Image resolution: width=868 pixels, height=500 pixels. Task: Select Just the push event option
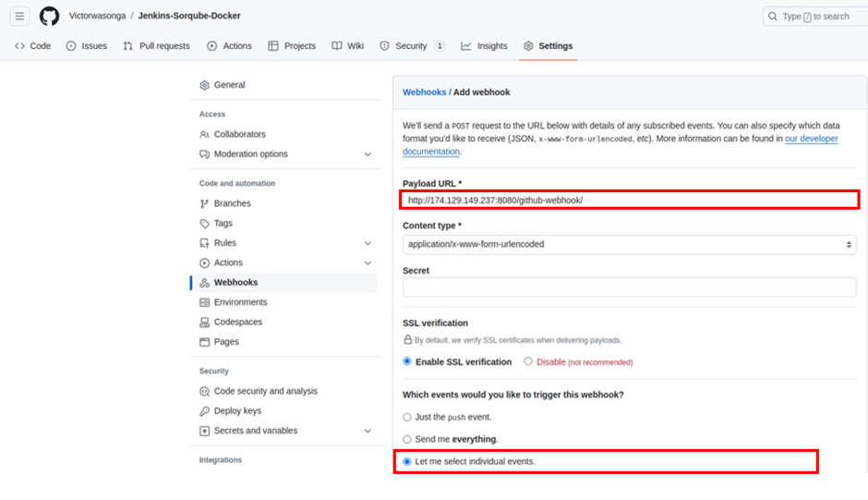click(x=407, y=417)
